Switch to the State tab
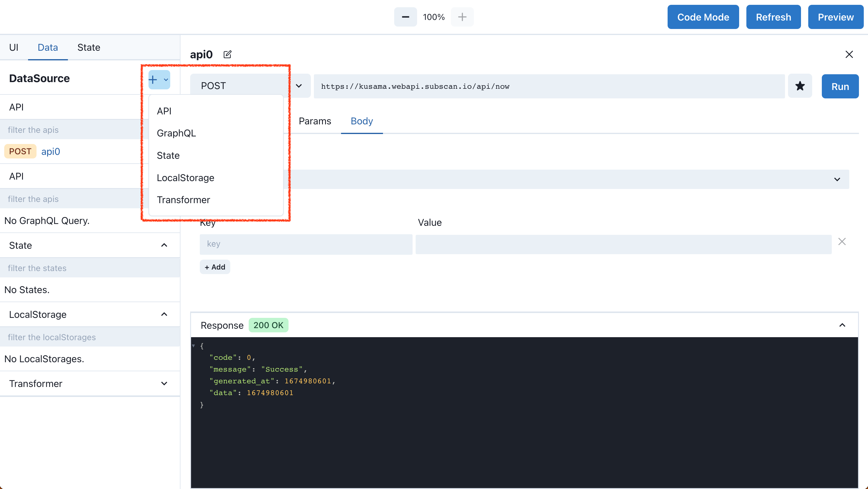 tap(89, 47)
